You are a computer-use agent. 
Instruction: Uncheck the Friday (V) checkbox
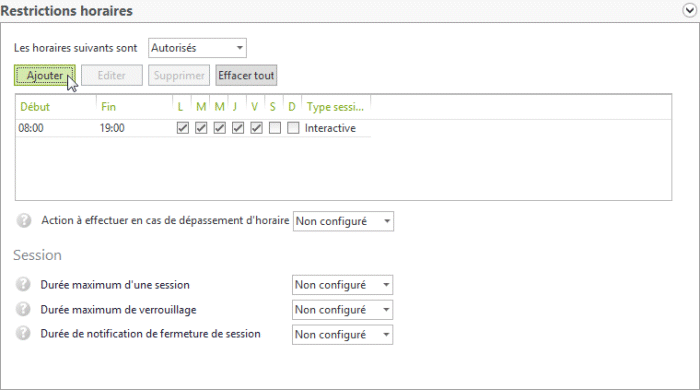(x=256, y=128)
